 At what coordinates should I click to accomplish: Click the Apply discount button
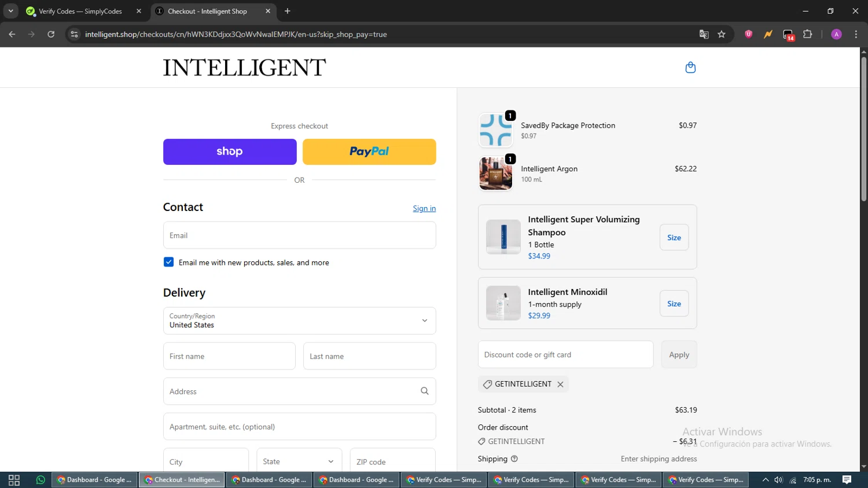[679, 354]
